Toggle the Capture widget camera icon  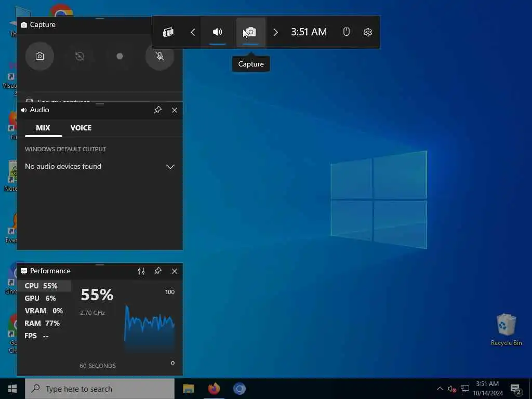(x=250, y=32)
